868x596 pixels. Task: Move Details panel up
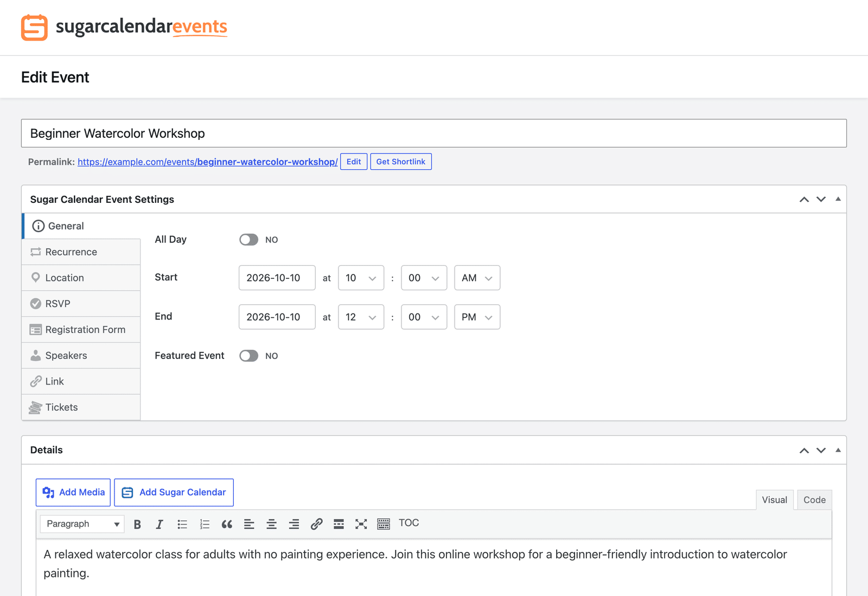[804, 450]
